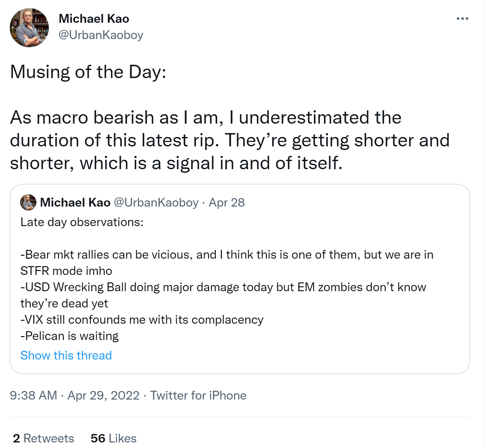Viewport: 492px width, 448px height.
Task: View the 56 Likes list
Action: pyautogui.click(x=114, y=438)
